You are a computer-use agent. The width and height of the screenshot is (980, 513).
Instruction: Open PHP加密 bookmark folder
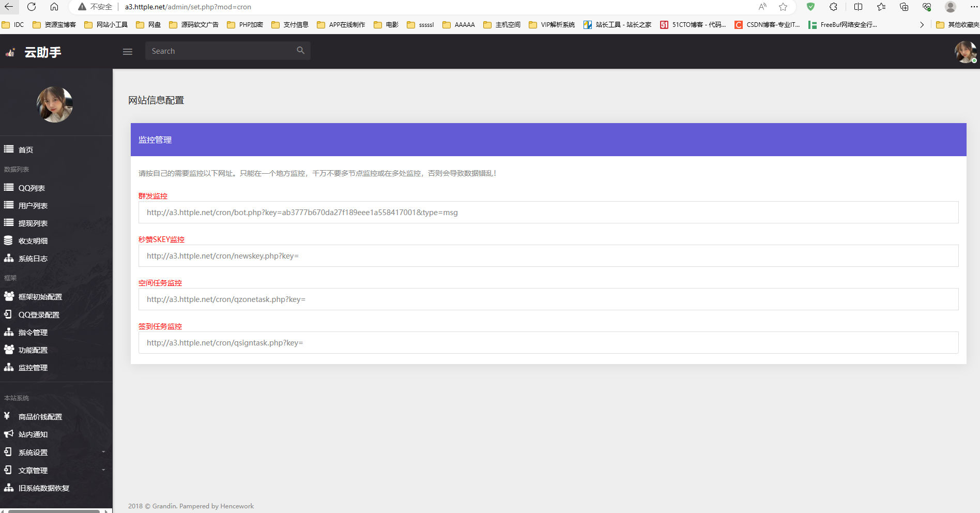245,24
